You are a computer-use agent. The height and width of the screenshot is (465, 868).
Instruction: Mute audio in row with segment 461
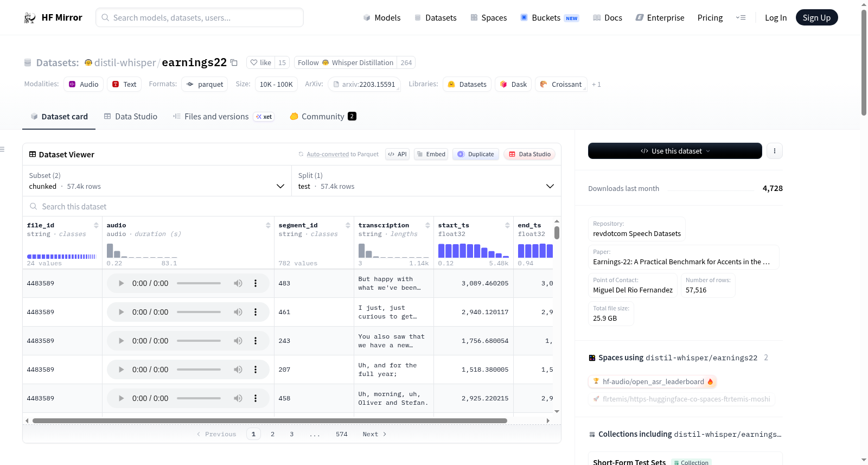click(x=238, y=312)
